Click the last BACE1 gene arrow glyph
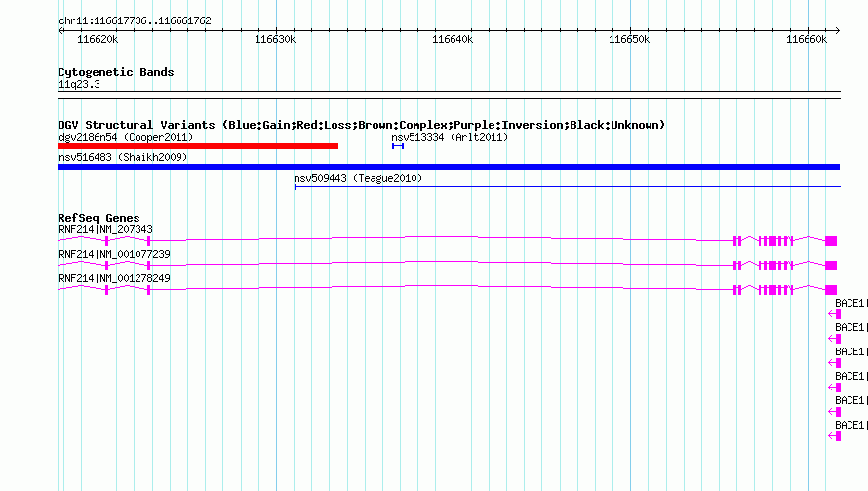This screenshot has width=868, height=491. [835, 436]
